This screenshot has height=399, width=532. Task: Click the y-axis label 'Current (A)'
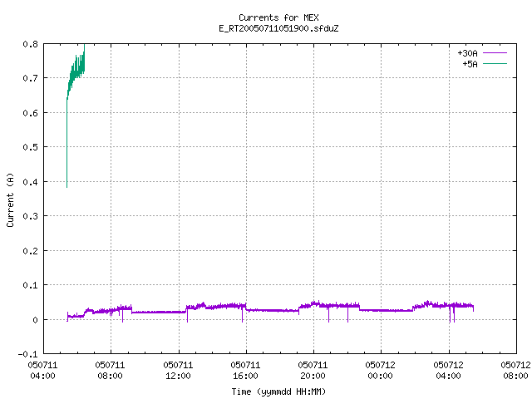point(10,199)
